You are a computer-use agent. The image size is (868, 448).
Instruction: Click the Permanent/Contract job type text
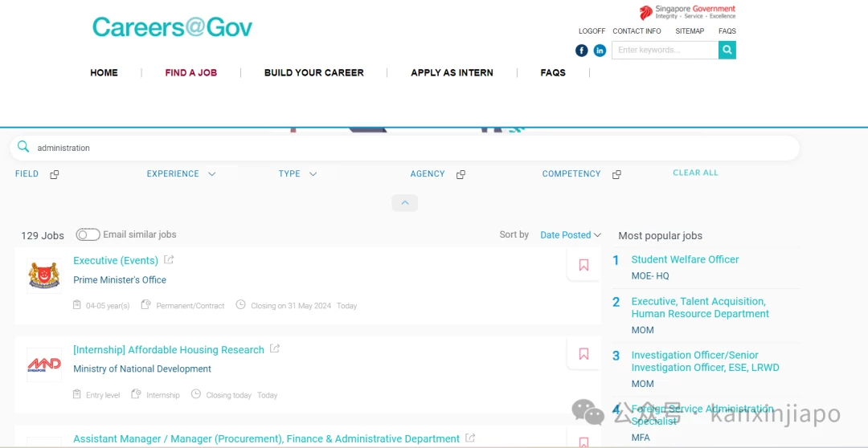pyautogui.click(x=190, y=306)
